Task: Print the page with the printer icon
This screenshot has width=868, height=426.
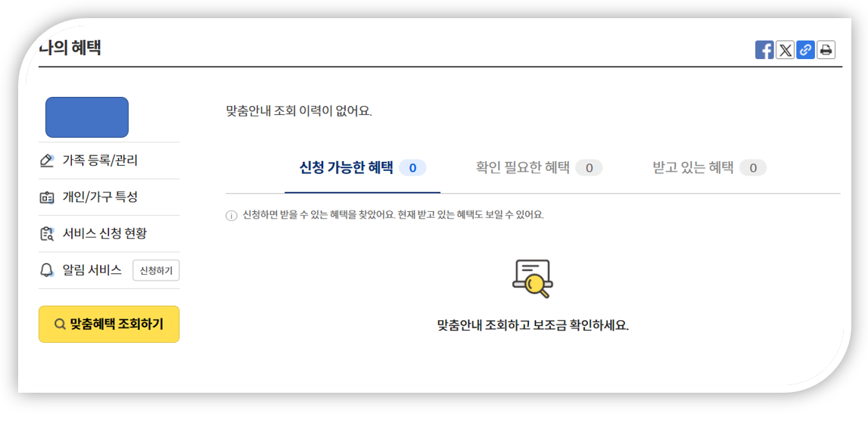Action: click(x=826, y=50)
